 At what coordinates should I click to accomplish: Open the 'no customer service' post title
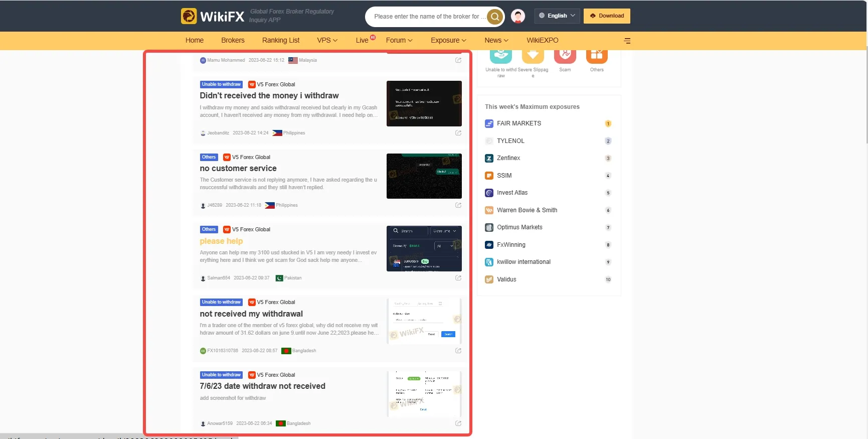coord(238,169)
